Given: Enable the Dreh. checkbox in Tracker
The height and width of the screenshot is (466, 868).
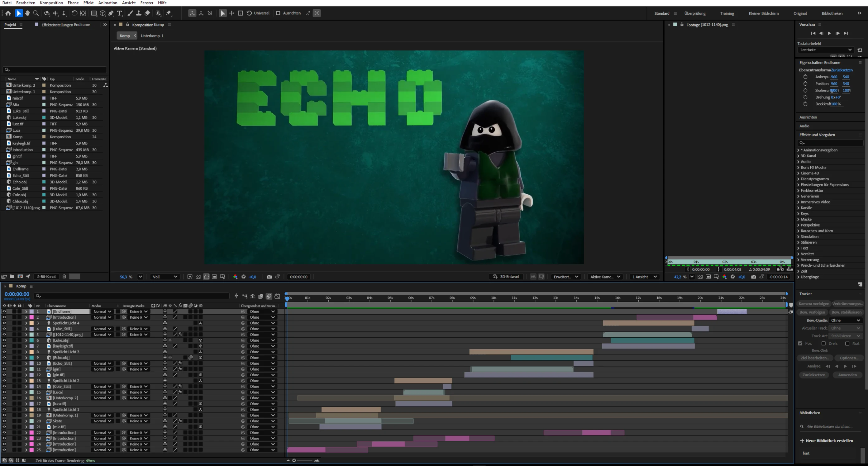Looking at the screenshot, I should [x=823, y=343].
